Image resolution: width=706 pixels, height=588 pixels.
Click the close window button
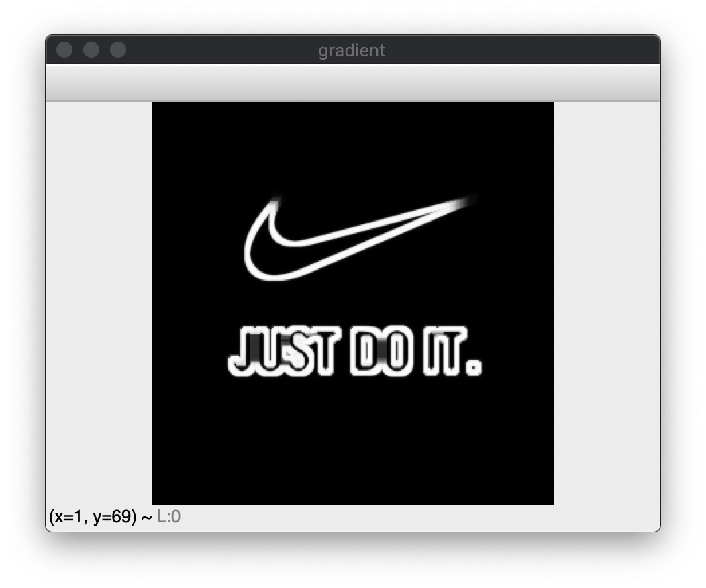pyautogui.click(x=64, y=50)
